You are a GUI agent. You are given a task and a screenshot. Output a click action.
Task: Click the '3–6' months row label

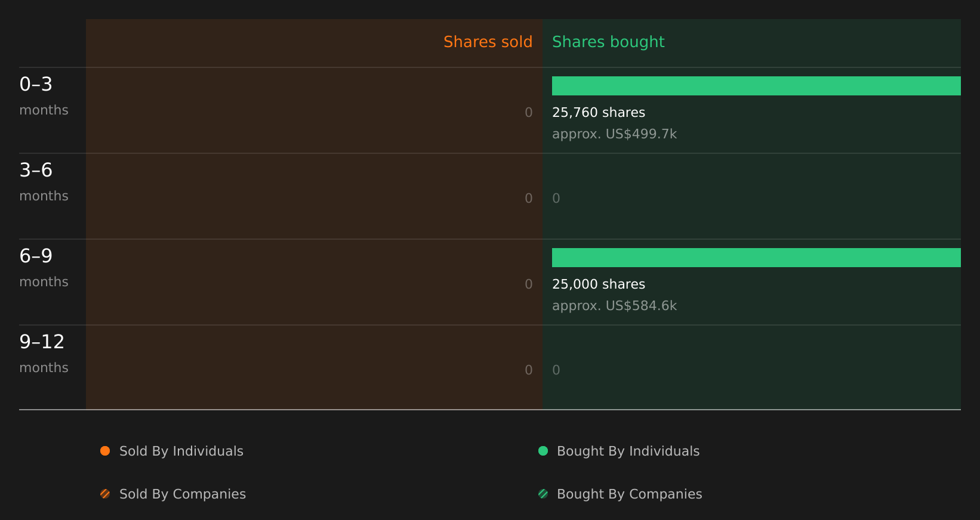pos(36,170)
